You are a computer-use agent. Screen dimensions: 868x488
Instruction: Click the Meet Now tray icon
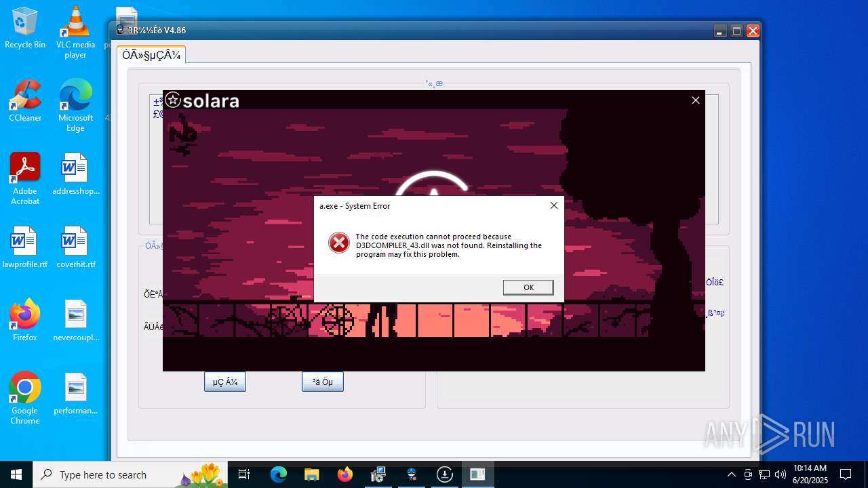pos(748,474)
